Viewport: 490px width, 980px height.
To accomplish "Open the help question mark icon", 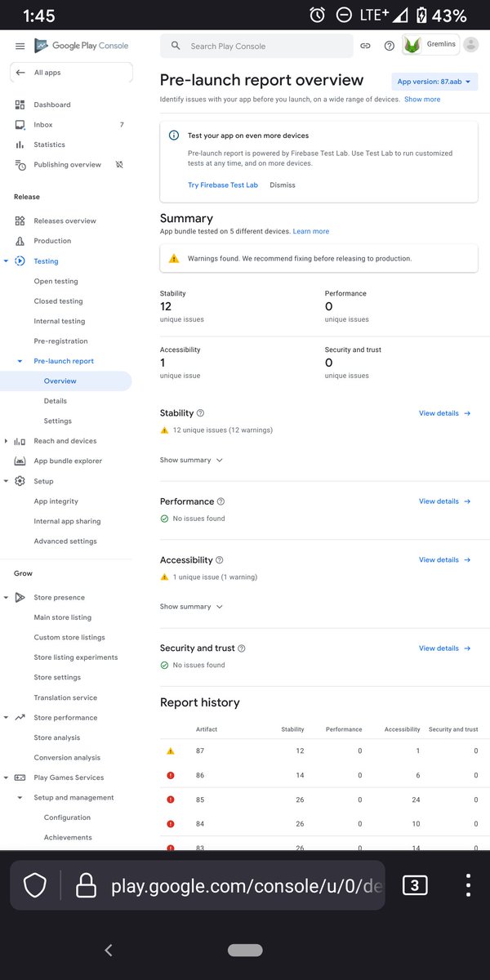I will [x=390, y=47].
